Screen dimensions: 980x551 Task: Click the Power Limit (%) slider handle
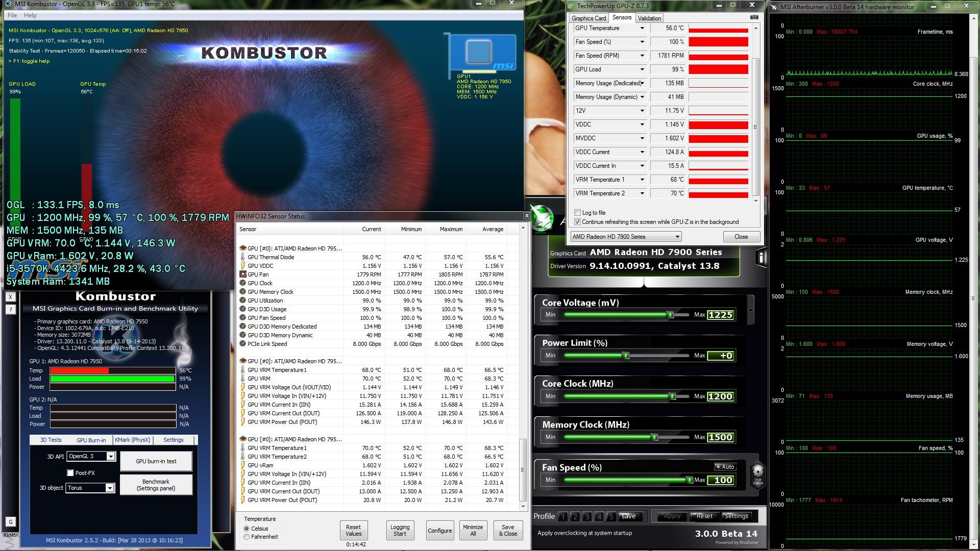click(626, 356)
